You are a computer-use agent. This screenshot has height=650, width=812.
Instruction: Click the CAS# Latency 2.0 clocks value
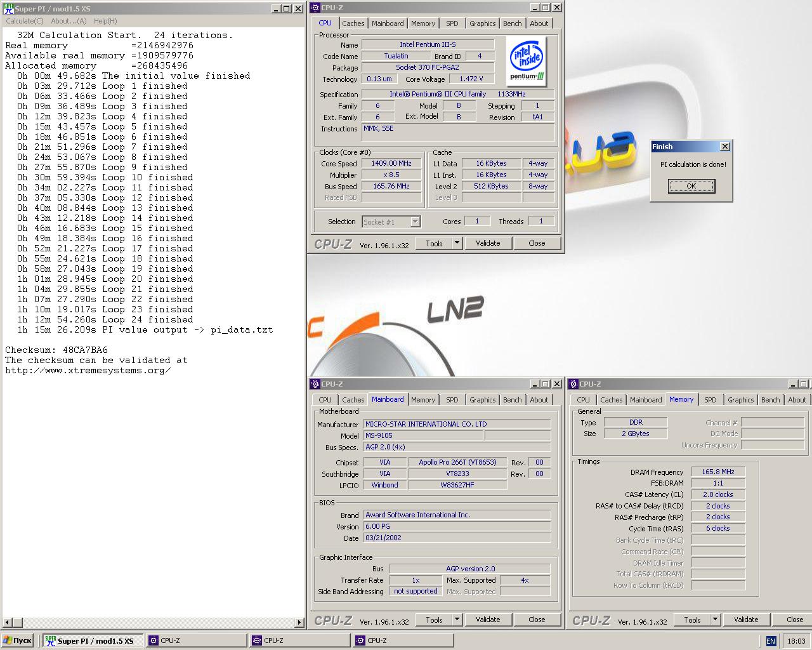click(x=718, y=494)
